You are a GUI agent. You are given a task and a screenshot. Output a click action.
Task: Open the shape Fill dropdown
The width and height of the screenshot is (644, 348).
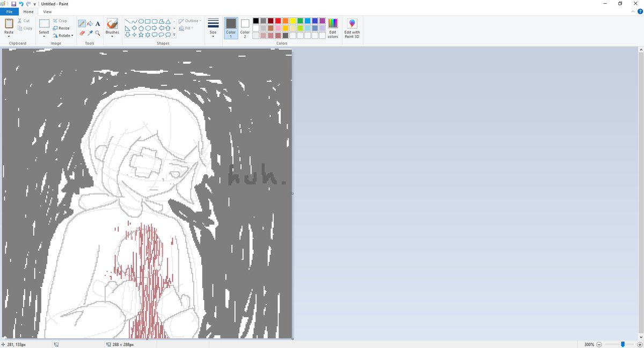tap(186, 28)
